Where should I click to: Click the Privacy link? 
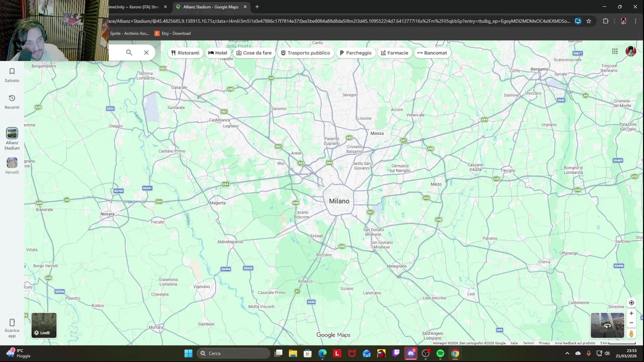coord(544,343)
